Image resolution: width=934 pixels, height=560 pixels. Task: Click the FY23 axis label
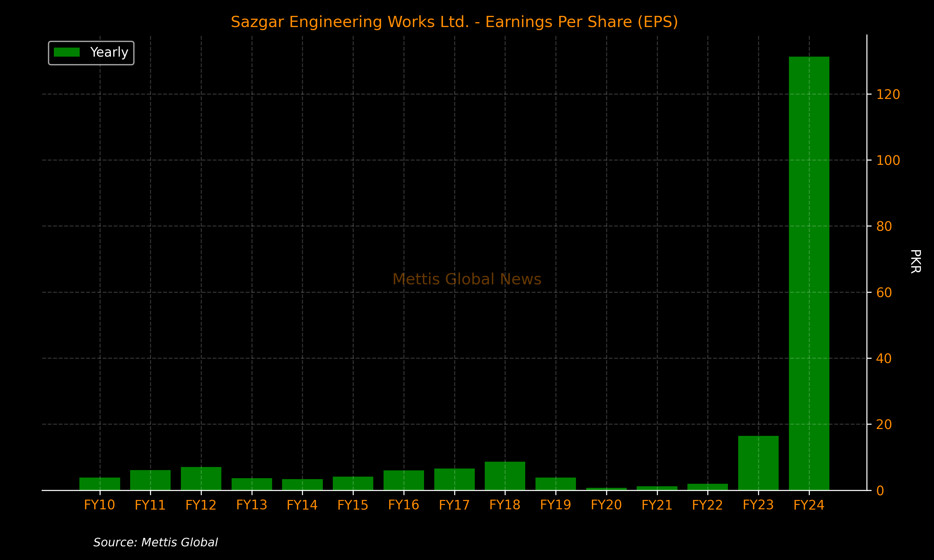(x=758, y=505)
